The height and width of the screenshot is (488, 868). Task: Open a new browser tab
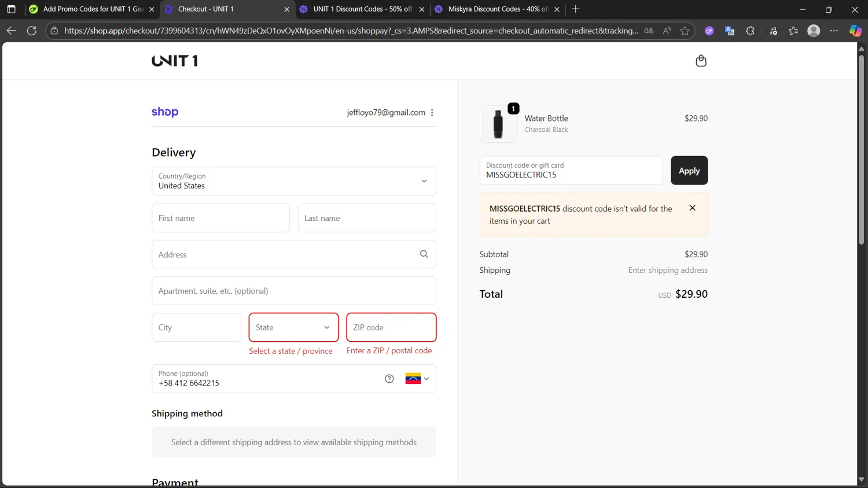click(x=575, y=9)
